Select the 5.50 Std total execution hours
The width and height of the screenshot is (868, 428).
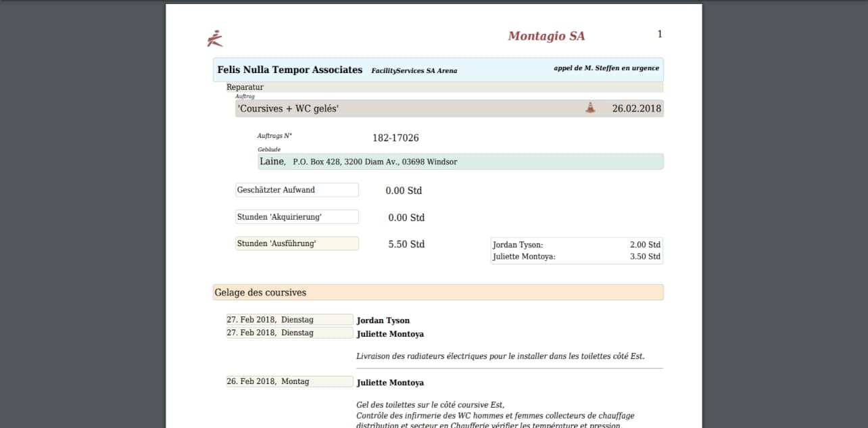click(406, 244)
